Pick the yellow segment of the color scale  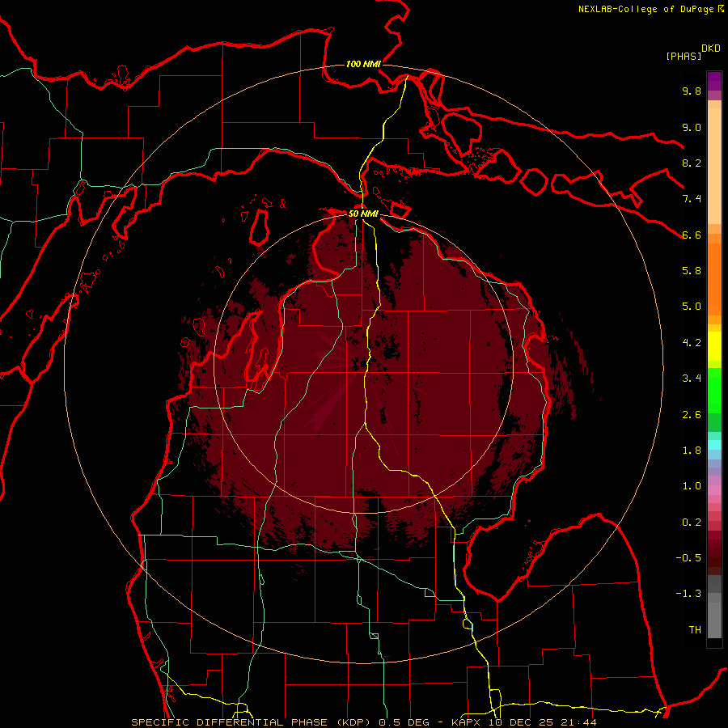point(714,346)
